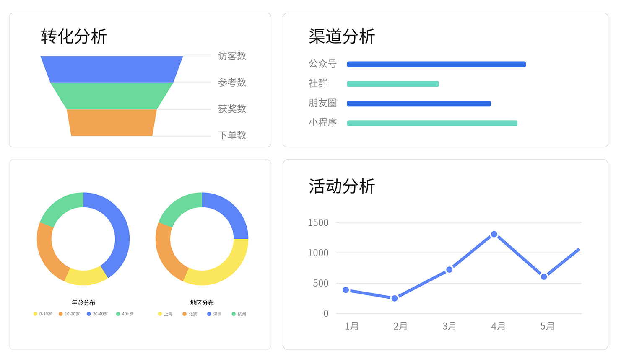
Task: Click the 3月 data point on line chart
Action: 450,270
